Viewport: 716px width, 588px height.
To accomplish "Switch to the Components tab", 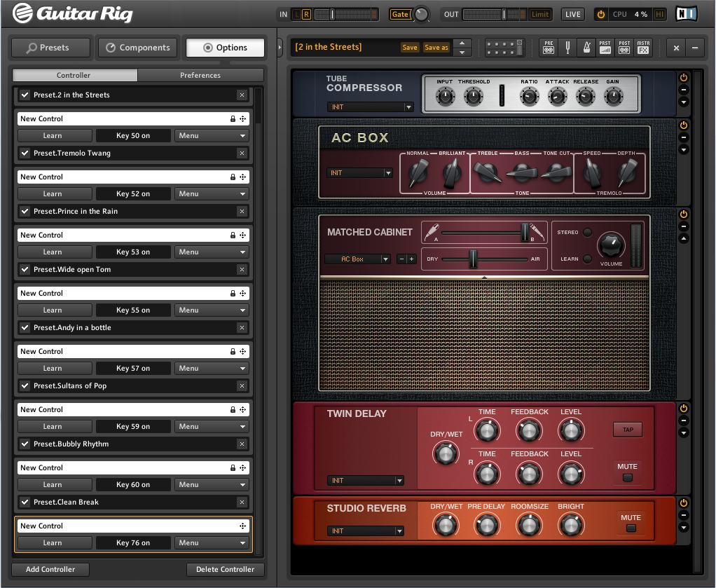I will click(x=138, y=48).
